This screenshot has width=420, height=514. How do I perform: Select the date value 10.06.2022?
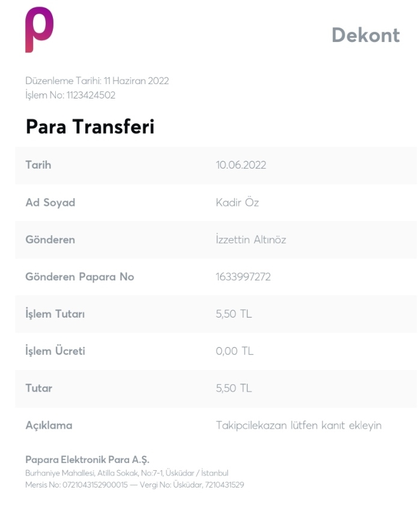pyautogui.click(x=241, y=165)
